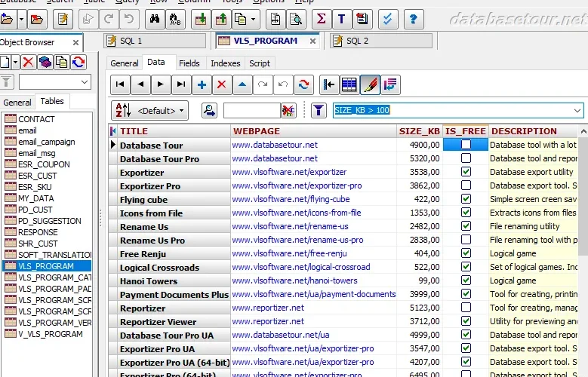Check IS_FREE for Reportizer row

click(466, 308)
